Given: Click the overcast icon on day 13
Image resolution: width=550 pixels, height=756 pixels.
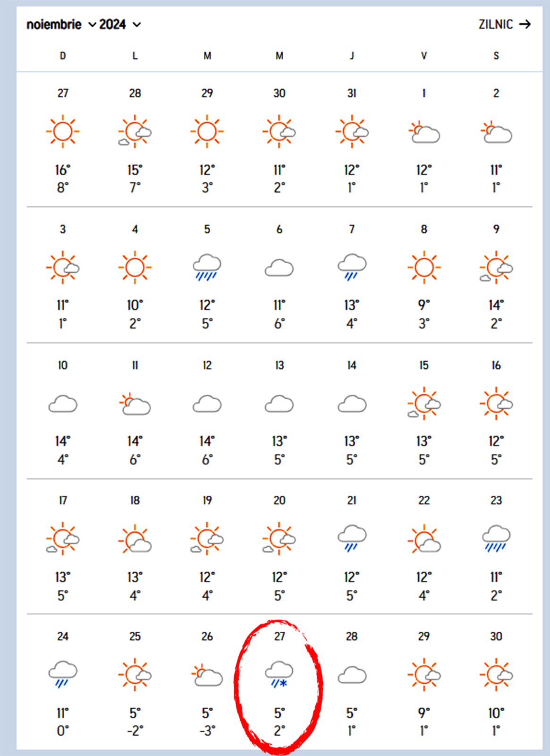Looking at the screenshot, I should pos(279,404).
